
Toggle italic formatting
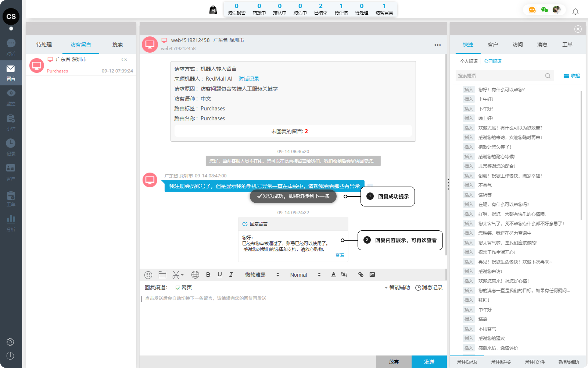tap(231, 275)
